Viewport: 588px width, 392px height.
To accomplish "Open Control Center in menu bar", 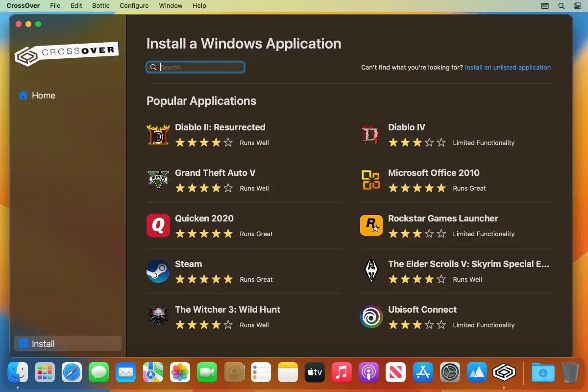I will click(x=577, y=6).
